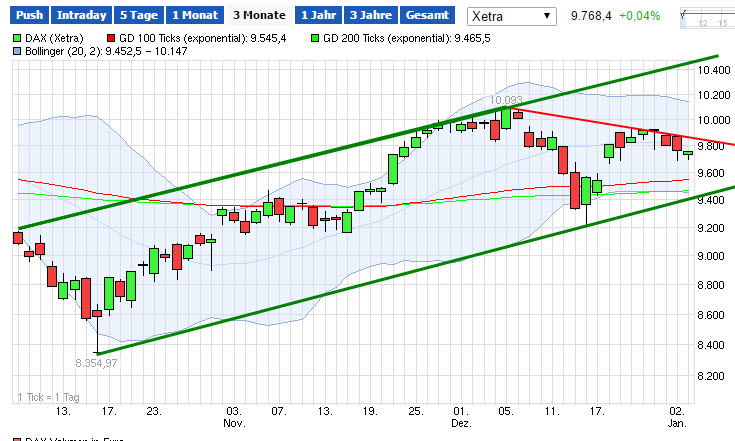Screen dimensions: 735x441
Task: Click the "1 Tick = 1 Tag" label
Action: [x=52, y=397]
